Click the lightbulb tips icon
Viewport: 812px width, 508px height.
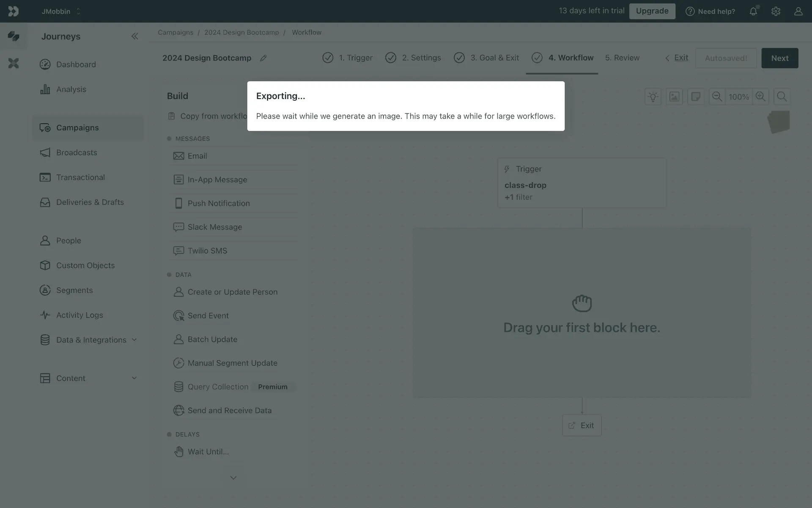click(653, 97)
